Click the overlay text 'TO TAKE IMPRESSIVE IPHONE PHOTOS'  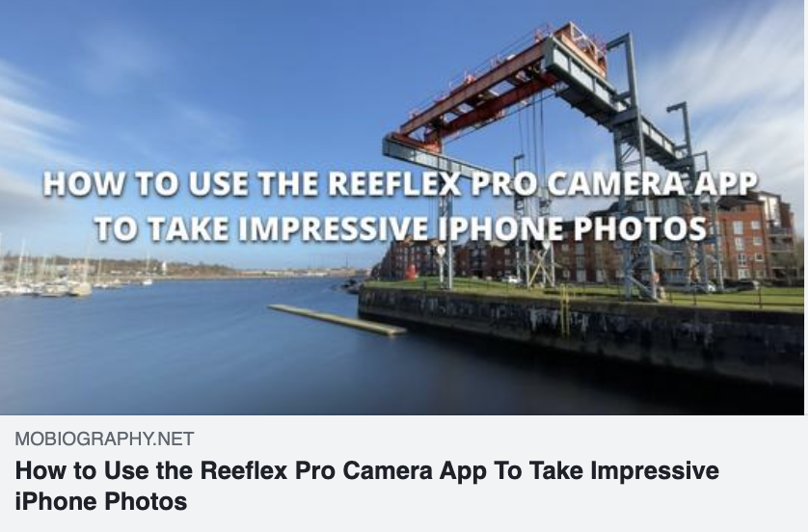pyautogui.click(x=400, y=228)
